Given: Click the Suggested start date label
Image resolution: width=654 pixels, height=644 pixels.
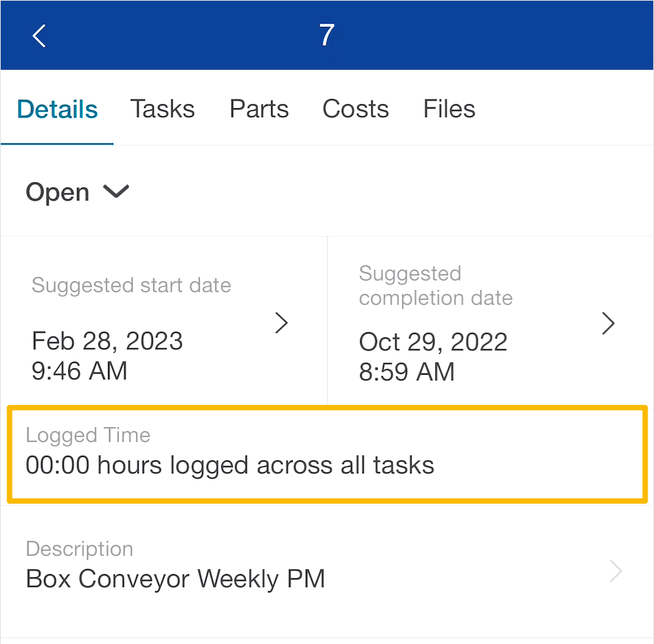Looking at the screenshot, I should [132, 285].
